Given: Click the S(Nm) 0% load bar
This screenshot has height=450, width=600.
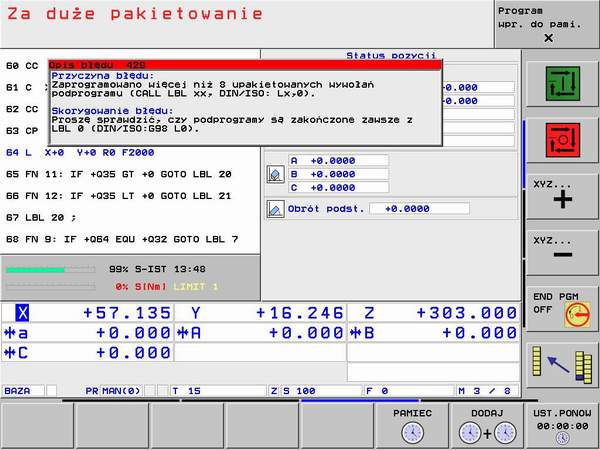Looking at the screenshot, I should point(50,286).
